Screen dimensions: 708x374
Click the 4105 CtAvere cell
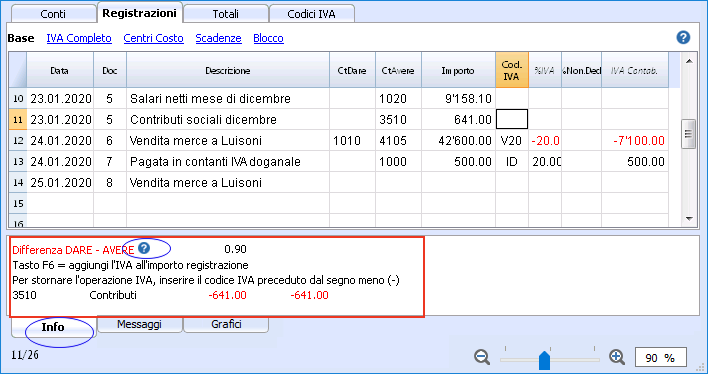(398, 140)
